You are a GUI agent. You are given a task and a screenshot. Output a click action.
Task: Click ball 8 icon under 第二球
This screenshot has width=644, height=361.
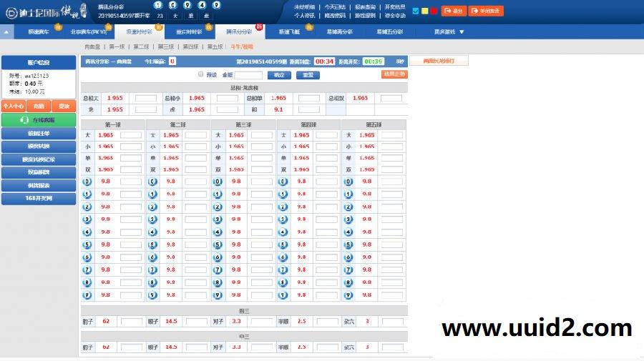pyautogui.click(x=152, y=282)
